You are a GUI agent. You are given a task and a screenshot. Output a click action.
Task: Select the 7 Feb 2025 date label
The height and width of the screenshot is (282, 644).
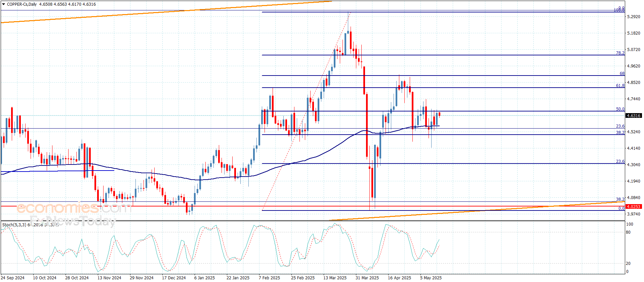(x=269, y=278)
